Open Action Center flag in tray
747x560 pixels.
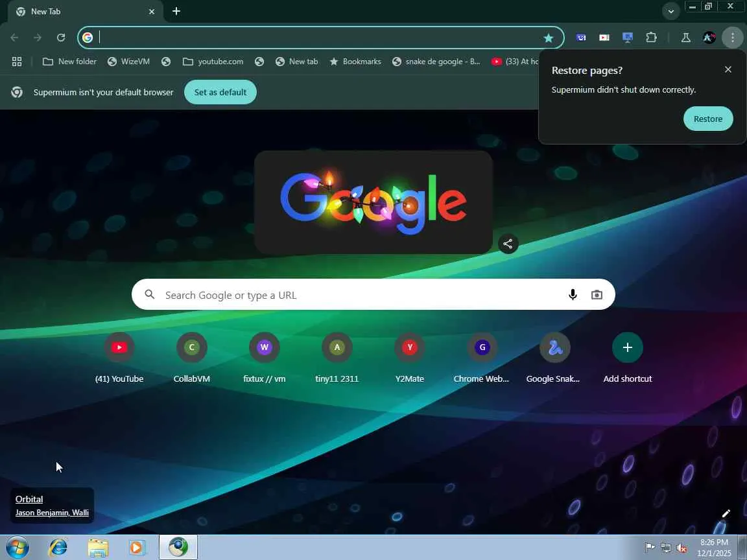(649, 548)
